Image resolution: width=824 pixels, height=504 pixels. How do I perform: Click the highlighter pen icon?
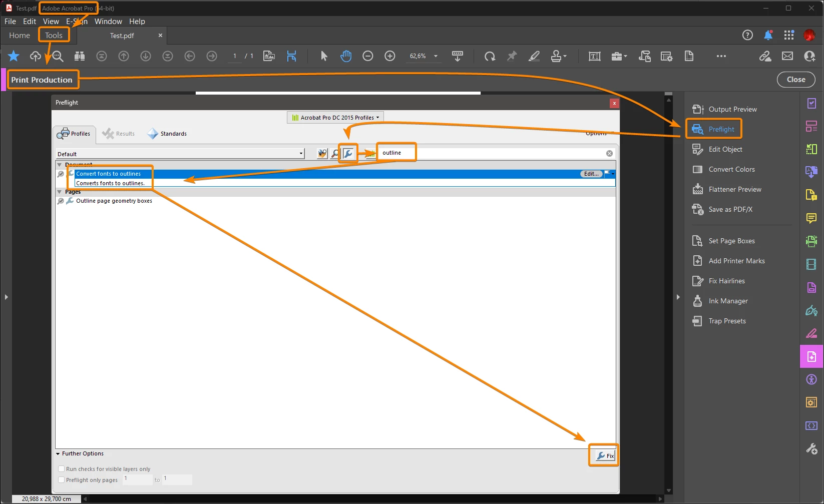(x=534, y=56)
